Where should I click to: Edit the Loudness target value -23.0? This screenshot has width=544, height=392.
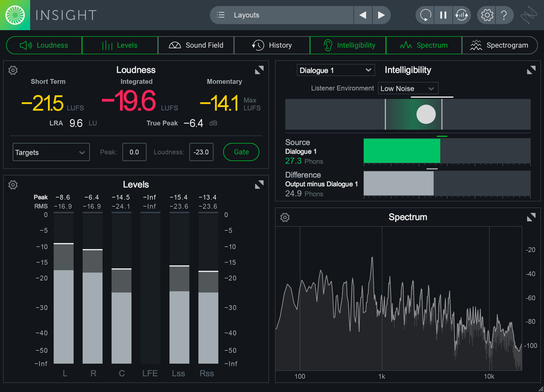[201, 152]
